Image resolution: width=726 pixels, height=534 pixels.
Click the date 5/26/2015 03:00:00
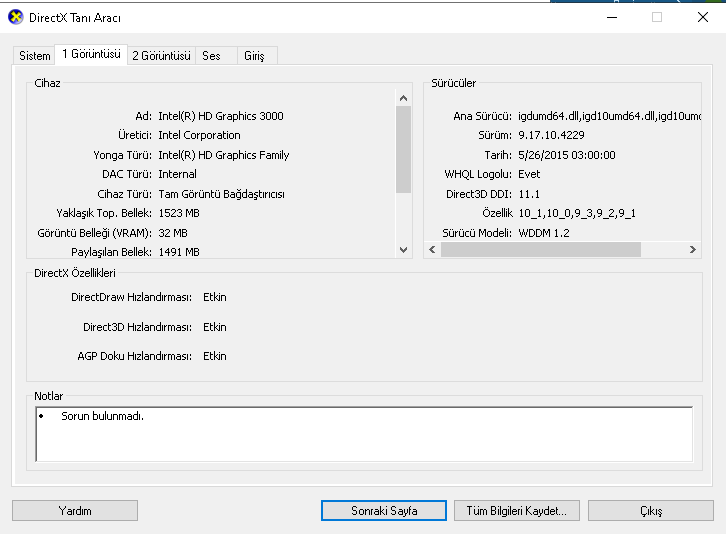point(567,155)
